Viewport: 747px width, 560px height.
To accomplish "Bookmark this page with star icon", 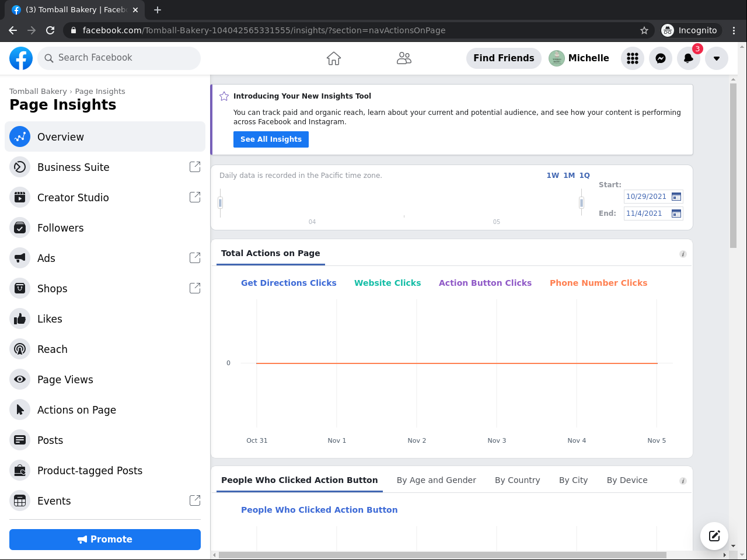I will pyautogui.click(x=644, y=30).
